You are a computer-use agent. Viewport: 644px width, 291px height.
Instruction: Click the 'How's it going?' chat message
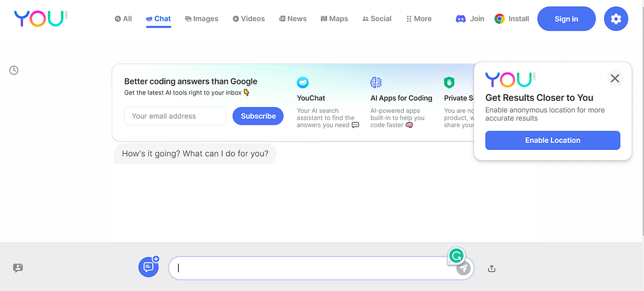coord(195,154)
